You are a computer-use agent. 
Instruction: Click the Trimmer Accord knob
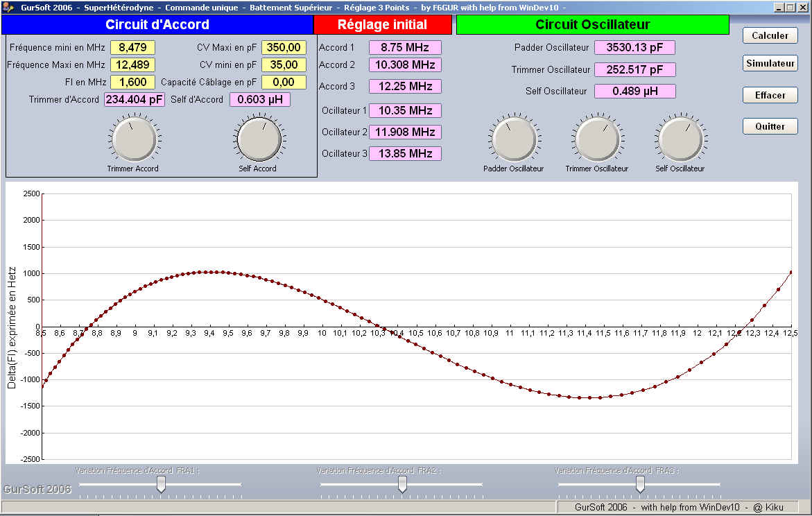[133, 139]
